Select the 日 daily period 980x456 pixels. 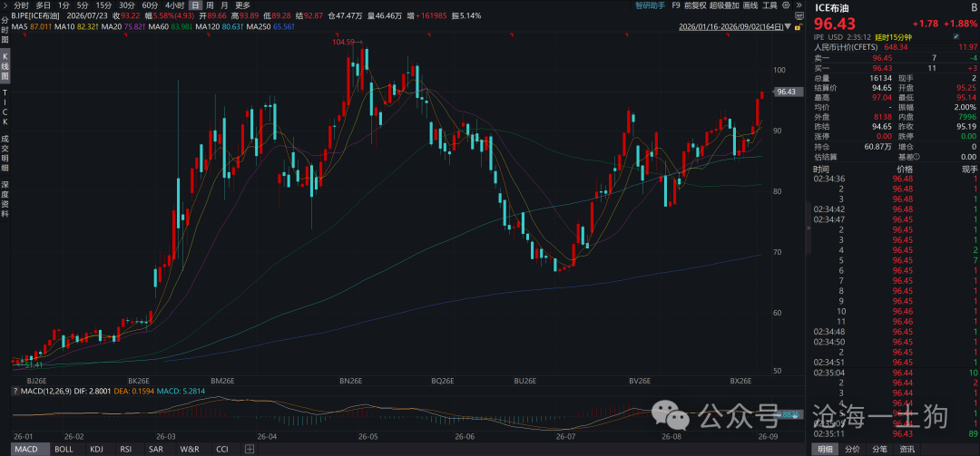point(196,5)
